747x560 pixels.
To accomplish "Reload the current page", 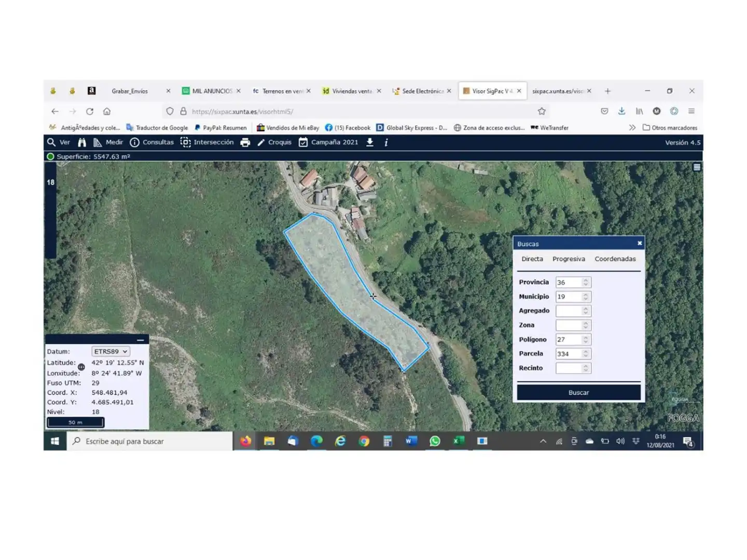I will click(90, 111).
